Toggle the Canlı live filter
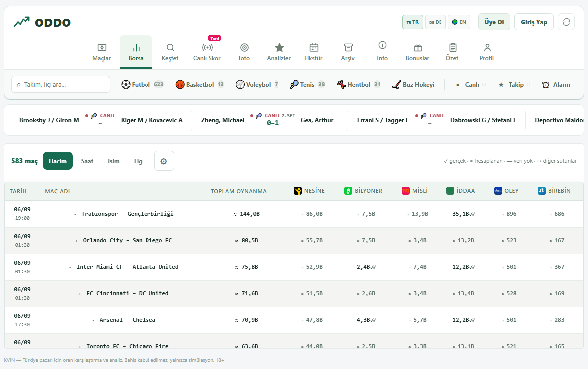588x369 pixels. pyautogui.click(x=471, y=84)
